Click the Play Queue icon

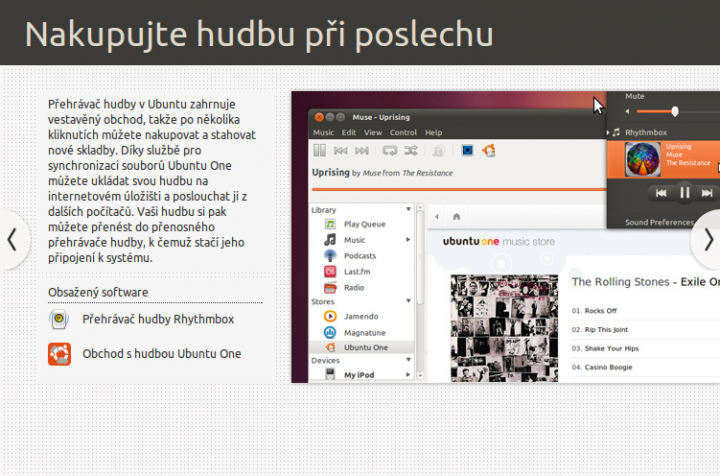330,224
